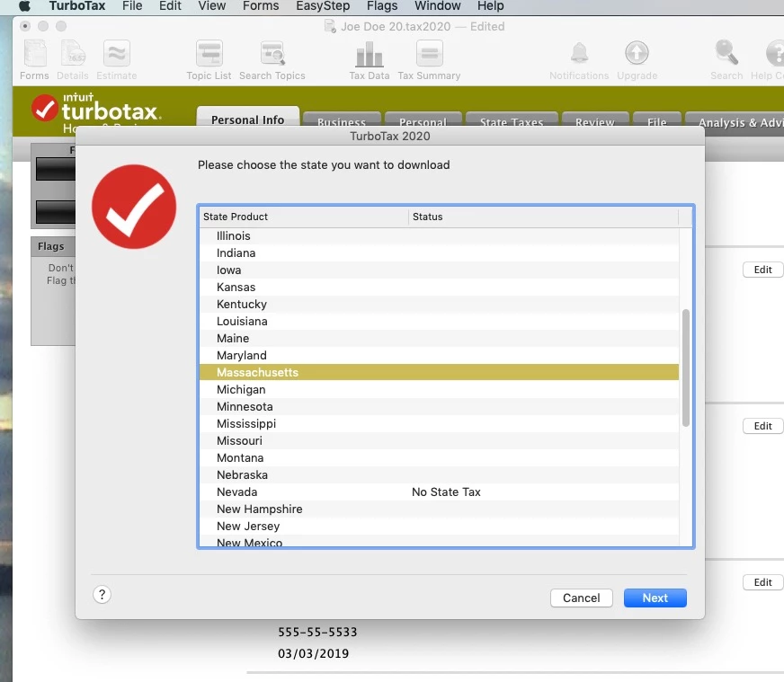The height and width of the screenshot is (682, 784).
Task: Switch to the Review tab
Action: click(595, 120)
